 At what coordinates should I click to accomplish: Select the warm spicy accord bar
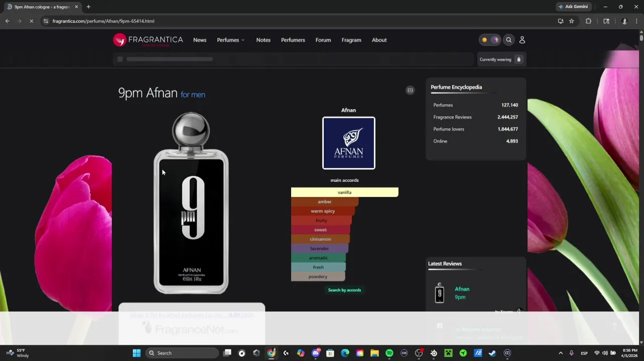pyautogui.click(x=323, y=211)
